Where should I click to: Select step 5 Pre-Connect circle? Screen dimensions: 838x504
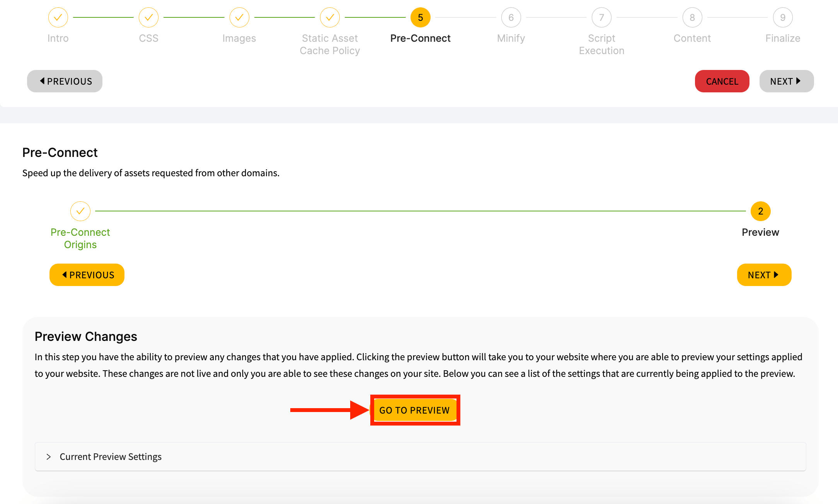coord(420,17)
